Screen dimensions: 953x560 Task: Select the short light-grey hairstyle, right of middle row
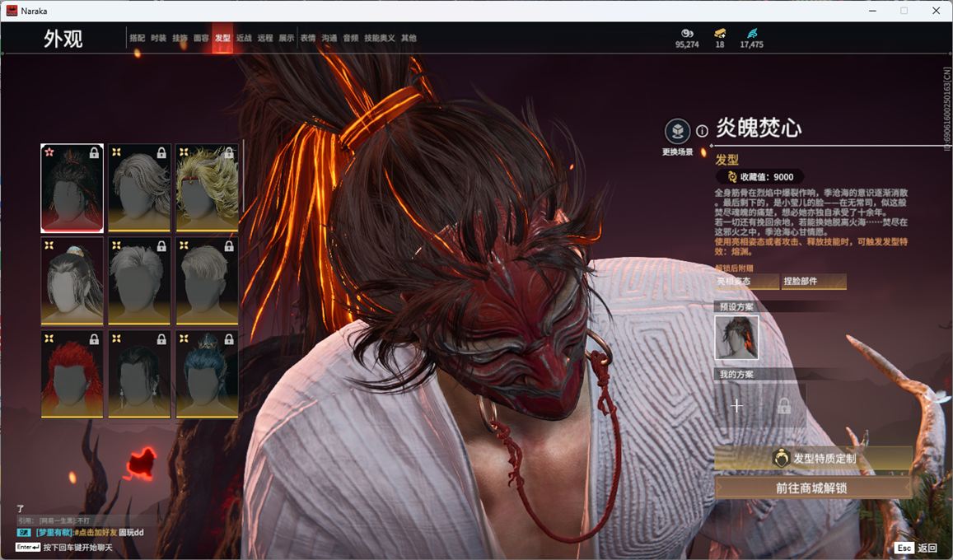(207, 281)
